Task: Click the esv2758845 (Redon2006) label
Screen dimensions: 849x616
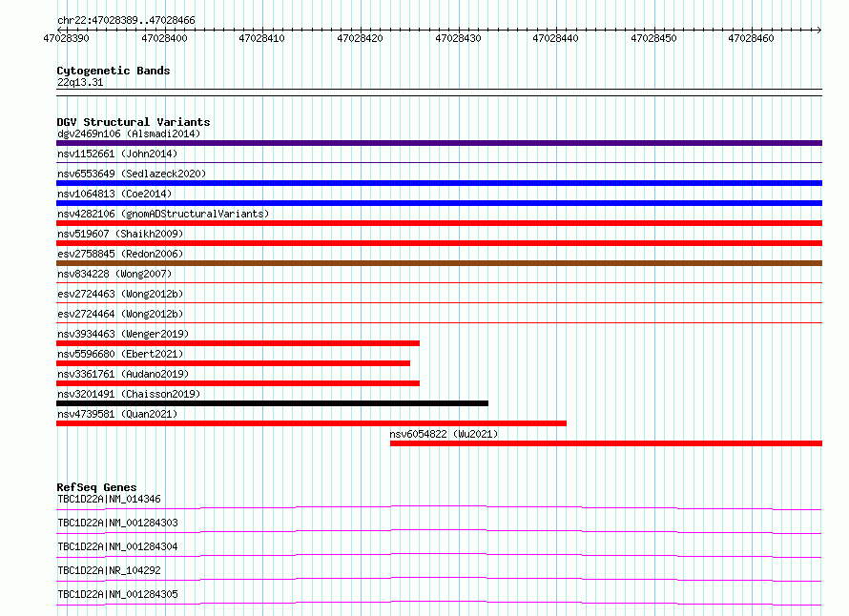Action: (120, 254)
